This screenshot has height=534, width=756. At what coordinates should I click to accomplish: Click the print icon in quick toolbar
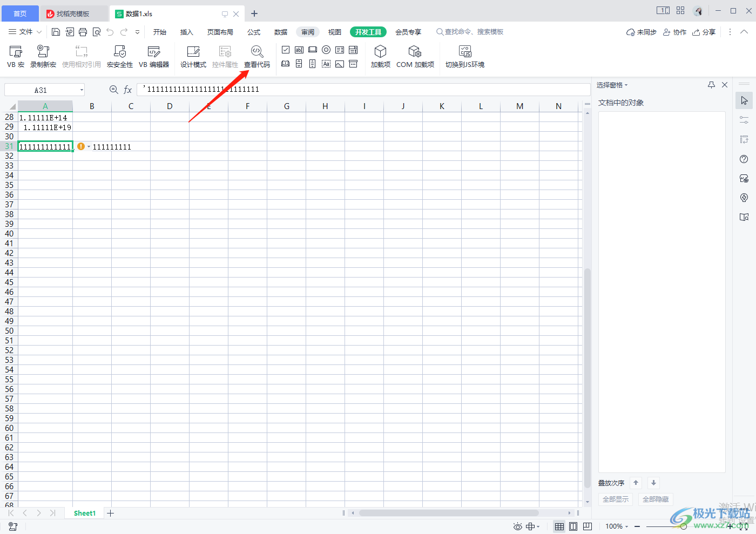pos(83,32)
